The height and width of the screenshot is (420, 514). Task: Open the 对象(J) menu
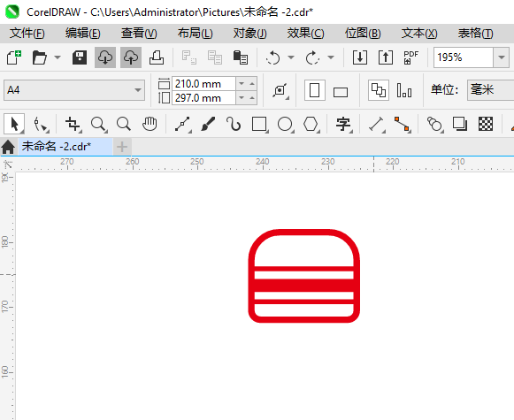pyautogui.click(x=250, y=34)
